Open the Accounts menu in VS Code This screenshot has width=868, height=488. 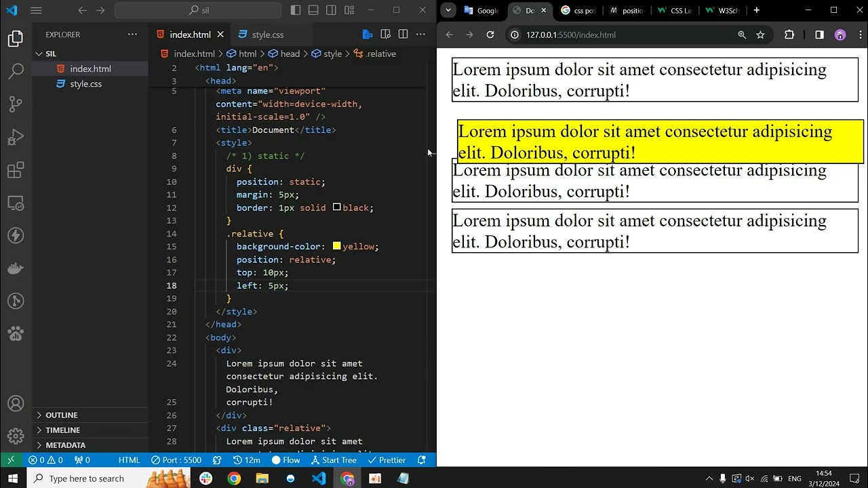[16, 404]
